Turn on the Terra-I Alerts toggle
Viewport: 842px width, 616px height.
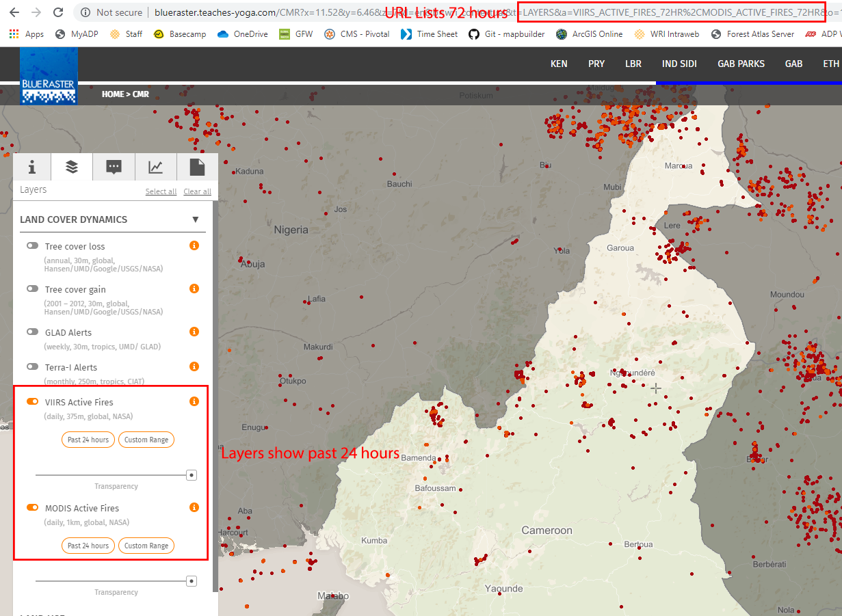[x=32, y=366]
